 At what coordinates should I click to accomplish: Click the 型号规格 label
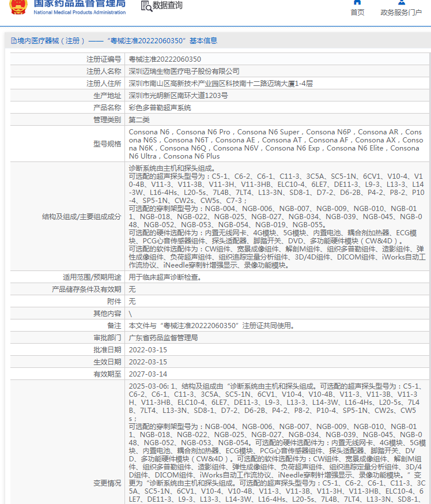tap(107, 144)
